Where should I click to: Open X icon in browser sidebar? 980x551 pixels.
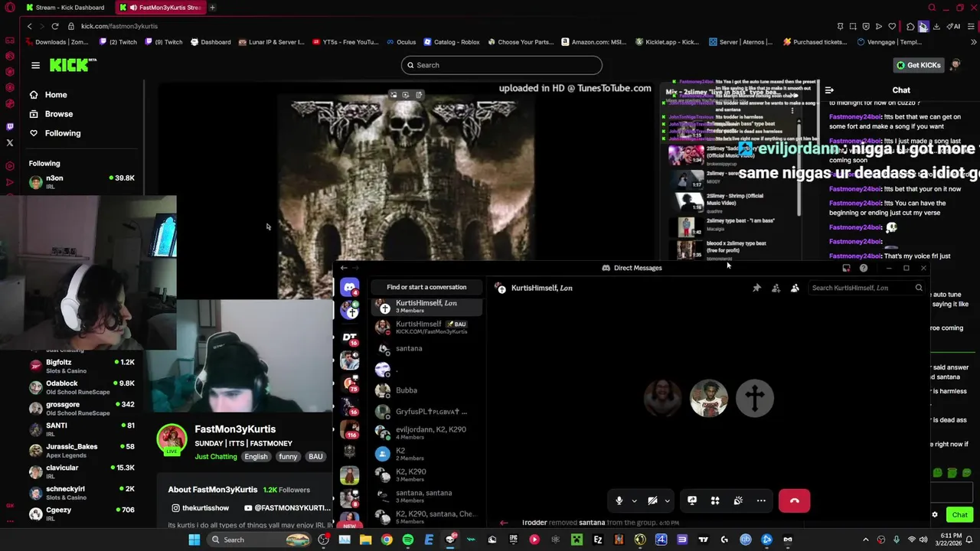[10, 142]
